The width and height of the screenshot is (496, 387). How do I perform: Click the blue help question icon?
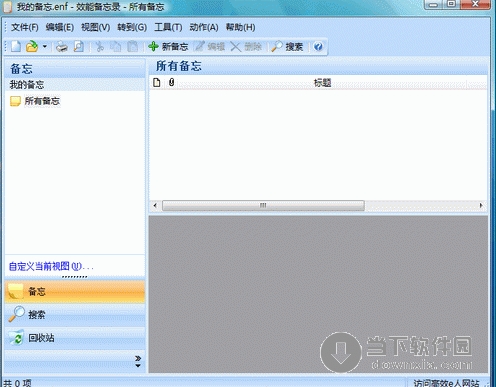pos(318,47)
